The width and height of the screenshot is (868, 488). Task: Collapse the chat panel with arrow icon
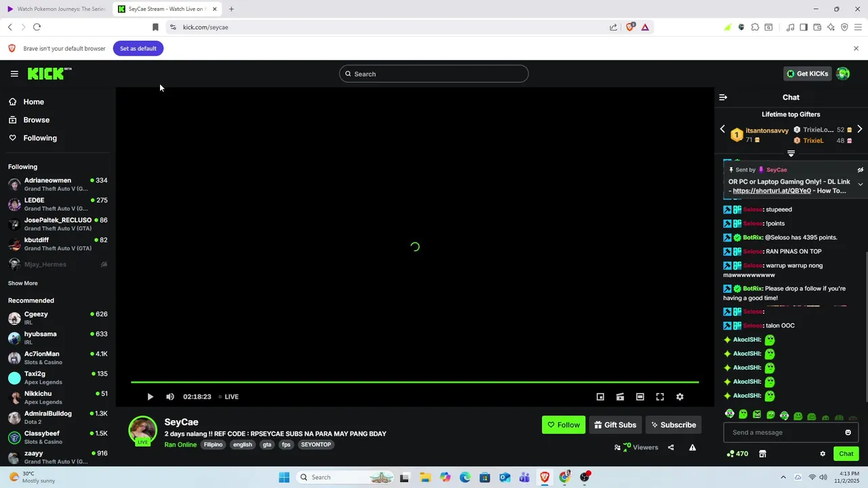(x=723, y=97)
